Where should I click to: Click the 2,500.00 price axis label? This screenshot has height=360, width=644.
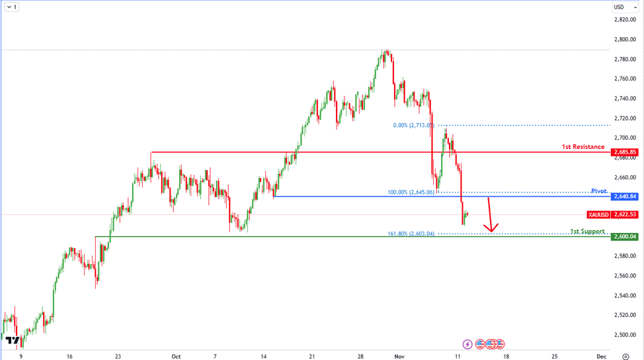tap(625, 334)
